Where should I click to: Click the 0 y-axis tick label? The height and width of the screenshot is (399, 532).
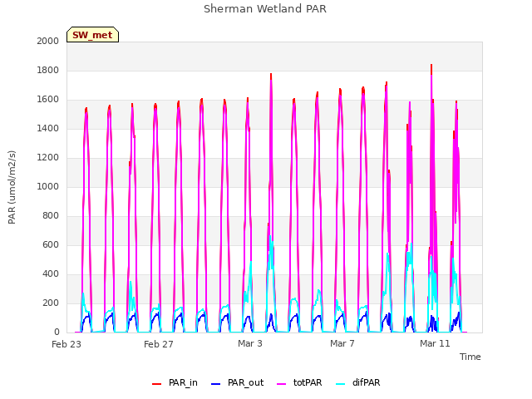tap(57, 332)
